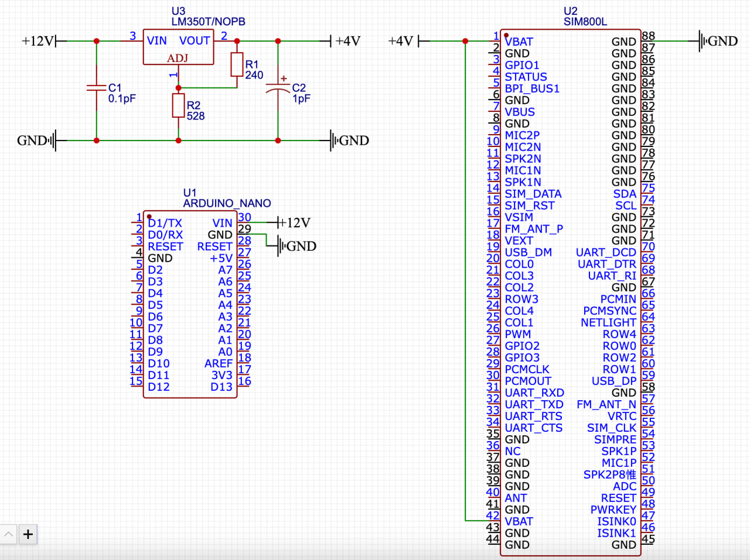Select SIM800L pin SIM_CLK
The image size is (750, 560).
tap(612, 428)
